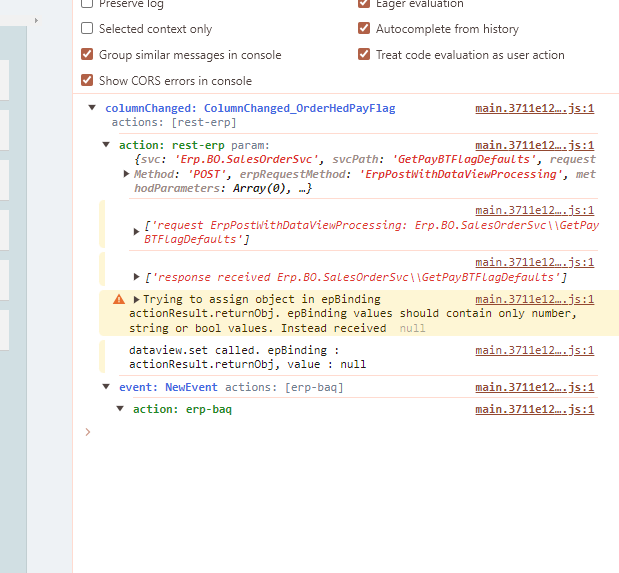
Task: Expand the request ErpPostWithDataViewProcessing array
Action: [137, 232]
